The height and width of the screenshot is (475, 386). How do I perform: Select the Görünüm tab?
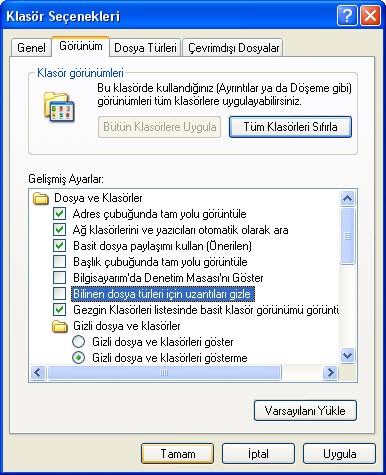pos(81,46)
